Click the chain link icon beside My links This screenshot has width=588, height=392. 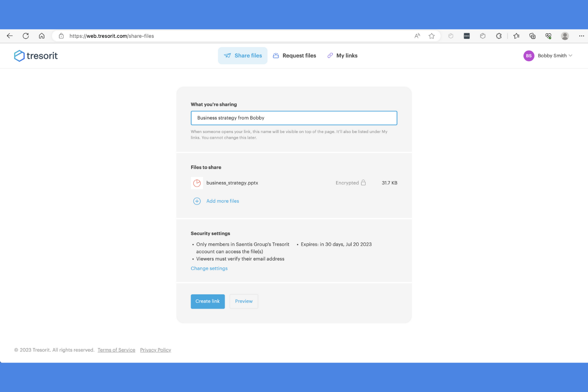(330, 56)
